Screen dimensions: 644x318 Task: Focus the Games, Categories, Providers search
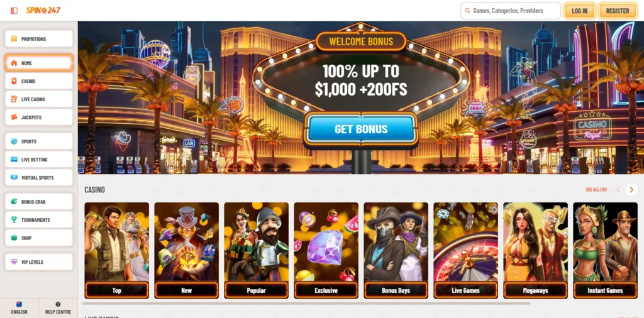pos(511,11)
